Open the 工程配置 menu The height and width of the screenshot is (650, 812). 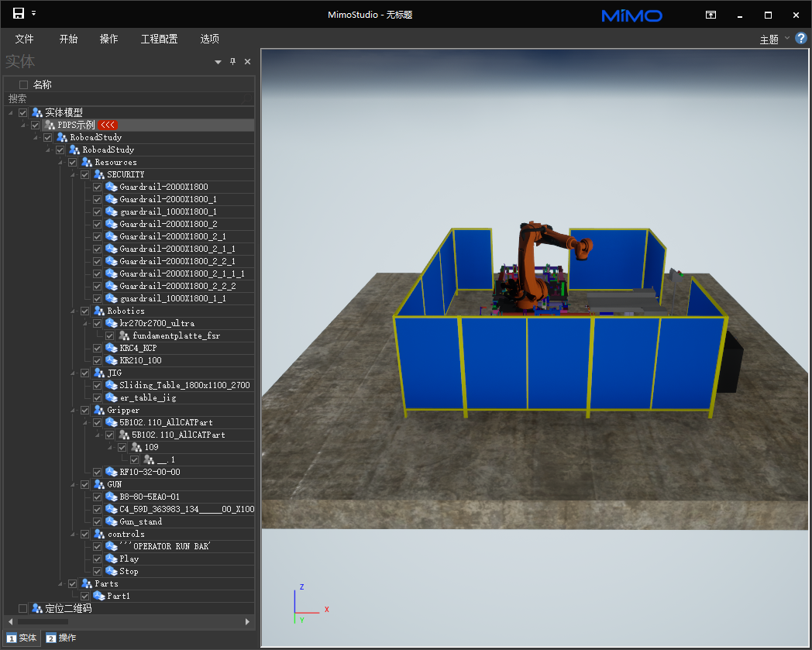159,39
